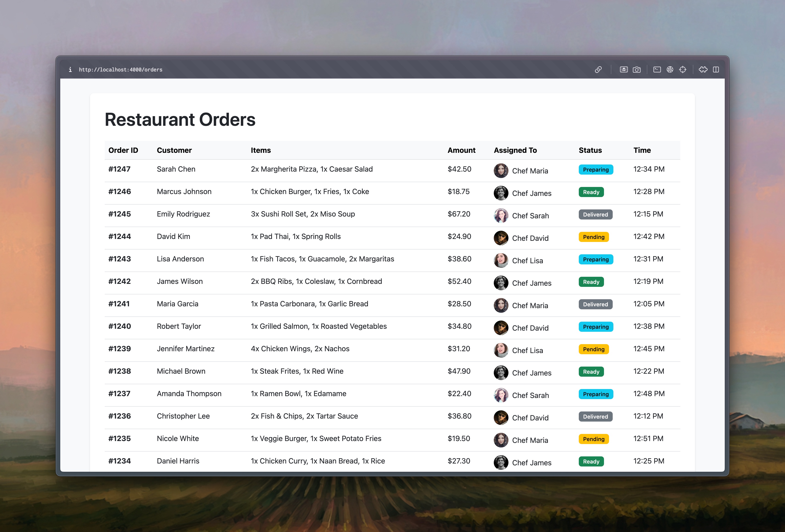
Task: Click the Pending badge for Jennifer Martinez
Action: (593, 349)
